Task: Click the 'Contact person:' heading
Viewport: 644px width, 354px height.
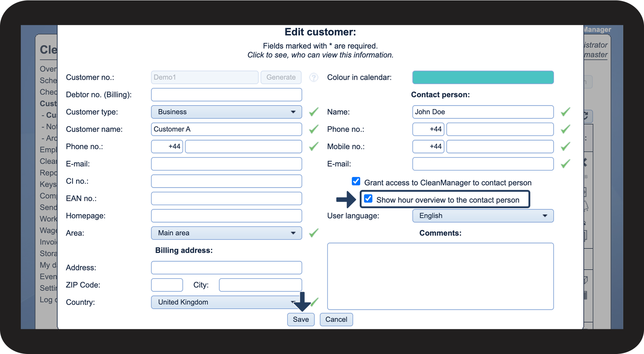Action: click(440, 95)
